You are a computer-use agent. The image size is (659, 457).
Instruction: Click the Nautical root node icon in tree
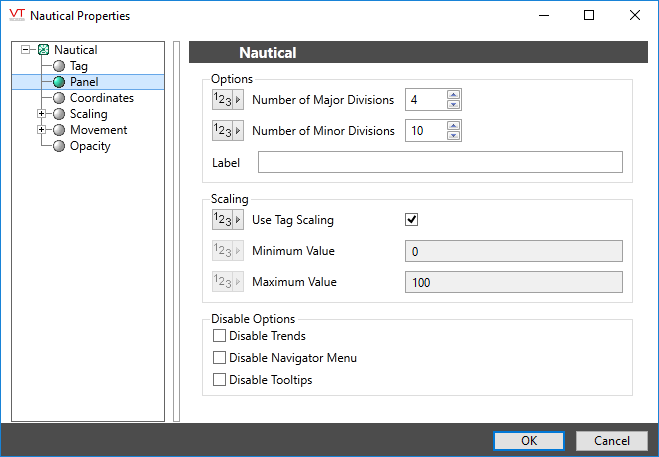43,50
